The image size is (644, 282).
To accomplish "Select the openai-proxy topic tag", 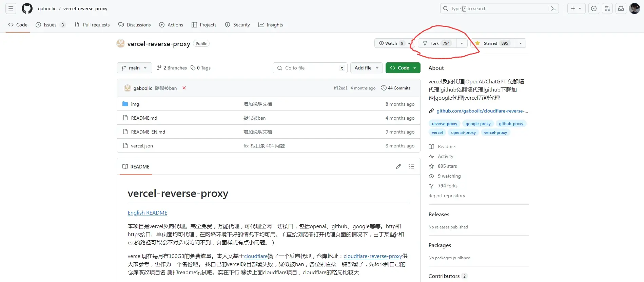I will click(463, 133).
